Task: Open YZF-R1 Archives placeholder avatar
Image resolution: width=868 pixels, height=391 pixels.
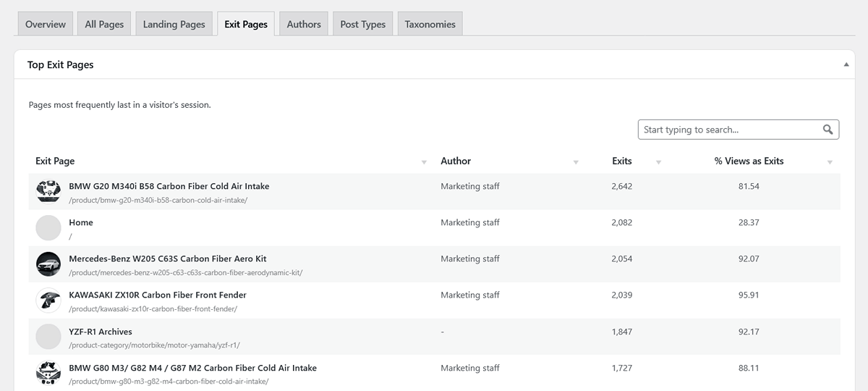Action: (x=48, y=337)
